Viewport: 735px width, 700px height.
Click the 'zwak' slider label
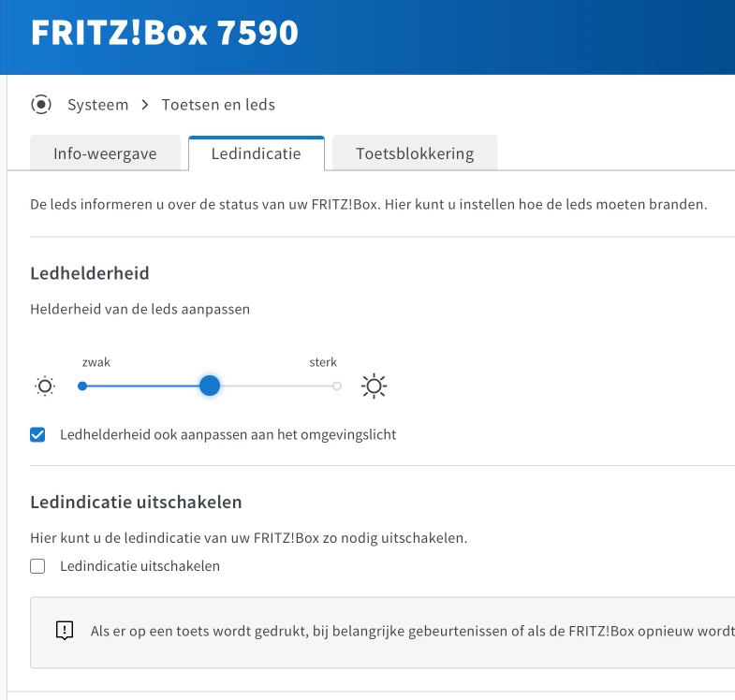click(x=96, y=362)
